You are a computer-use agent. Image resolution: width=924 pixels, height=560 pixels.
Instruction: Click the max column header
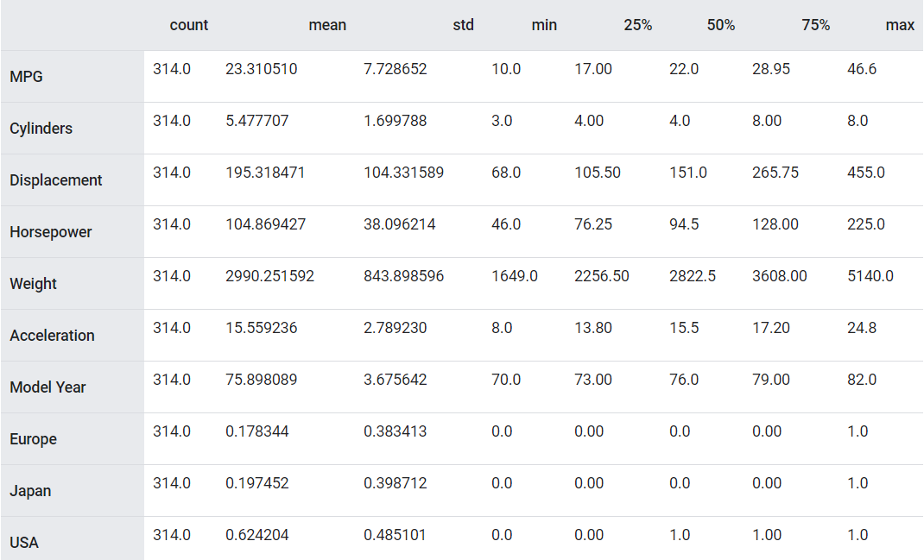(900, 25)
